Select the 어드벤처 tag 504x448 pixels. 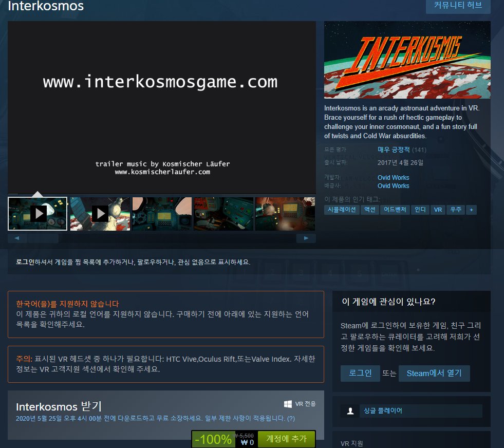395,210
